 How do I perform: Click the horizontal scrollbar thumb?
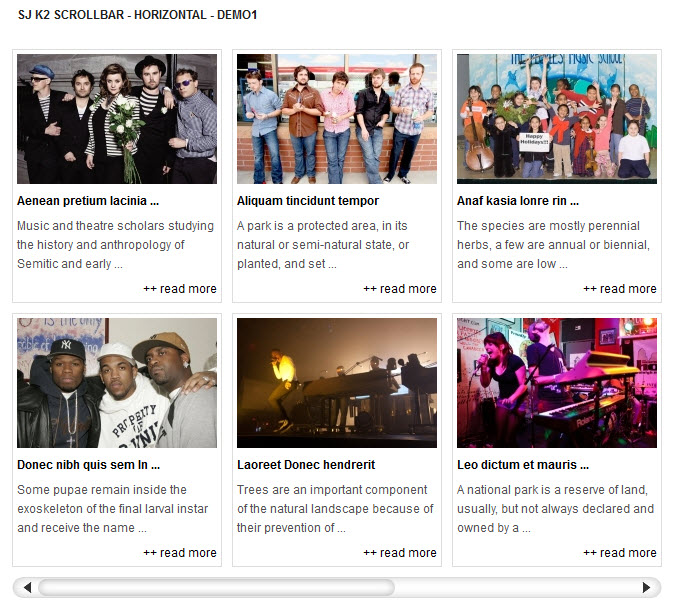[216, 587]
